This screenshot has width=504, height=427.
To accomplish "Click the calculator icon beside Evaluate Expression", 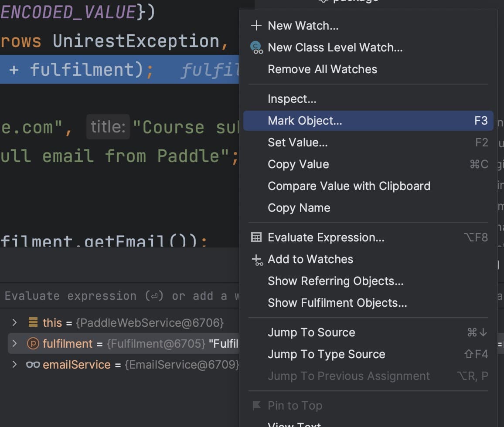I will click(256, 237).
